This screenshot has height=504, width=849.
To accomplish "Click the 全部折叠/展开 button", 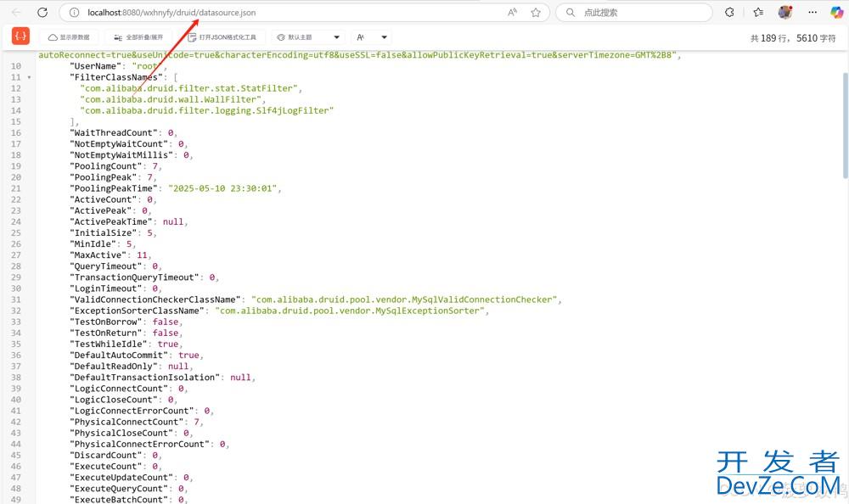I will pos(138,37).
